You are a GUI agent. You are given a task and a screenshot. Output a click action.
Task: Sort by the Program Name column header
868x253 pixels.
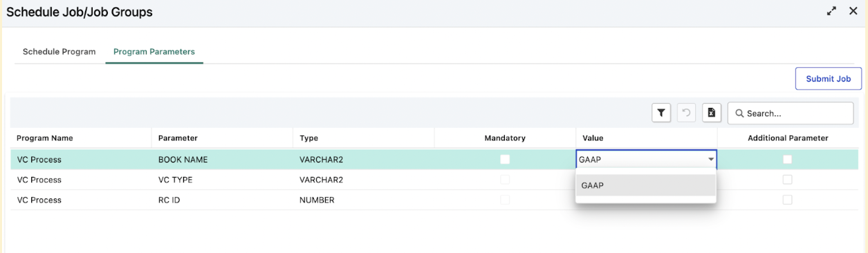[x=44, y=138]
